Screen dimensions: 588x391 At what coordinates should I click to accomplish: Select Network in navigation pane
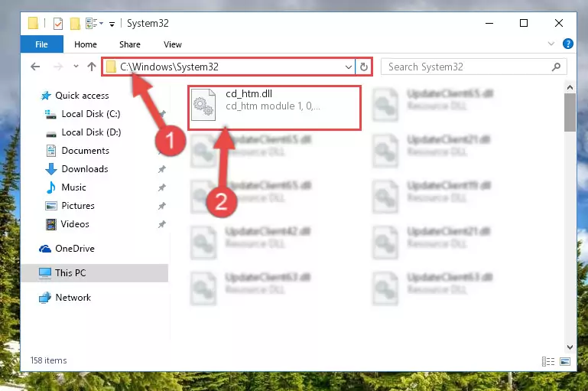(73, 298)
